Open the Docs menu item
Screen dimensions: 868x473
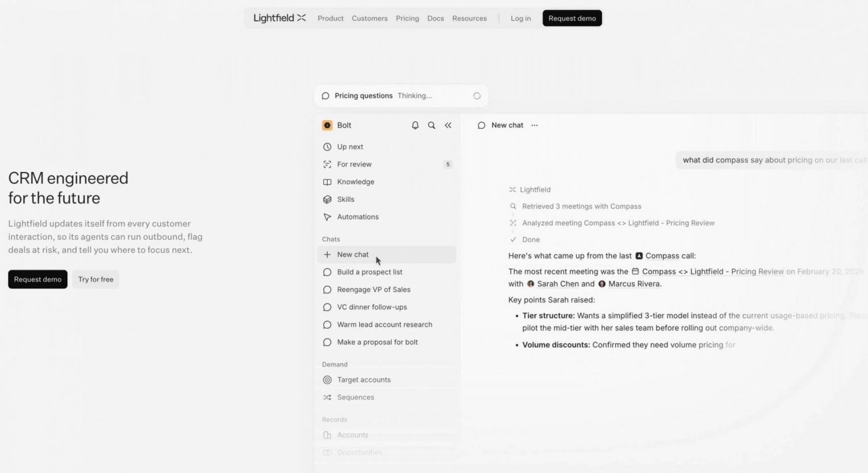[x=435, y=18]
